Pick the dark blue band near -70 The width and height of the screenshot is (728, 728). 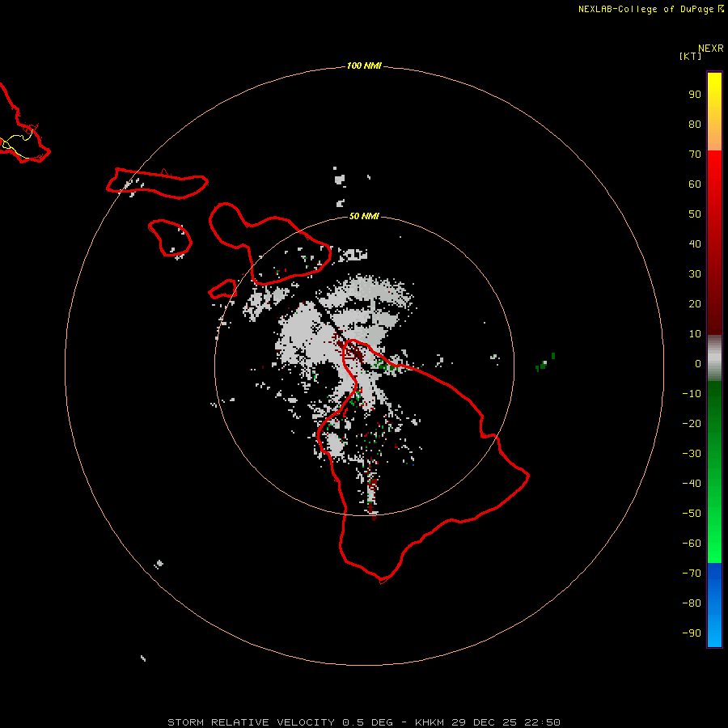coord(714,574)
